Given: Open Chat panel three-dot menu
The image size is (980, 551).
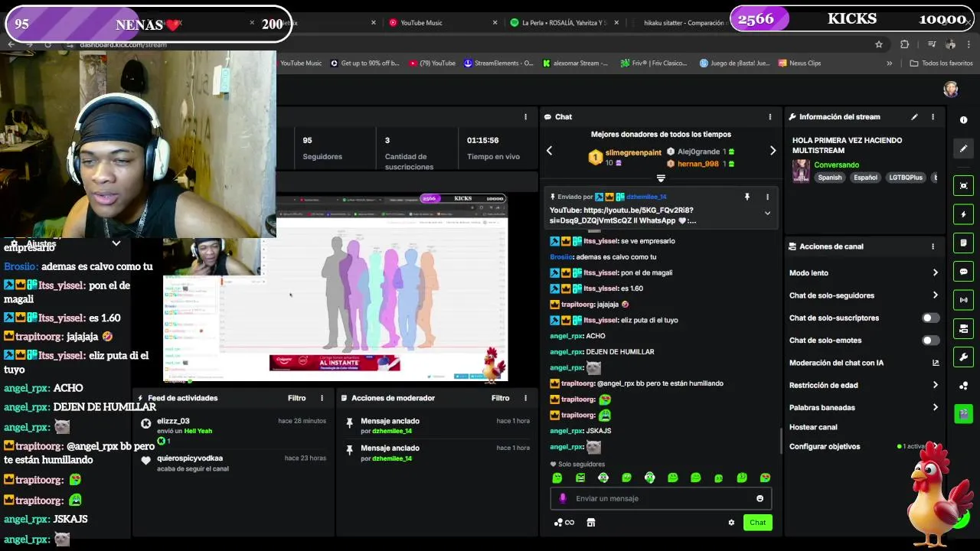Looking at the screenshot, I should pyautogui.click(x=770, y=117).
